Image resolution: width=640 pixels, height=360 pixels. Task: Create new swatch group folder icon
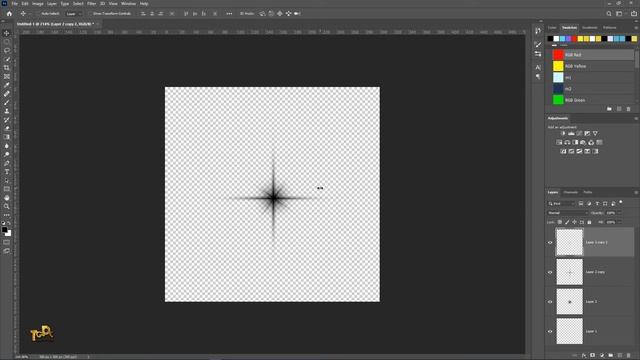coord(609,109)
